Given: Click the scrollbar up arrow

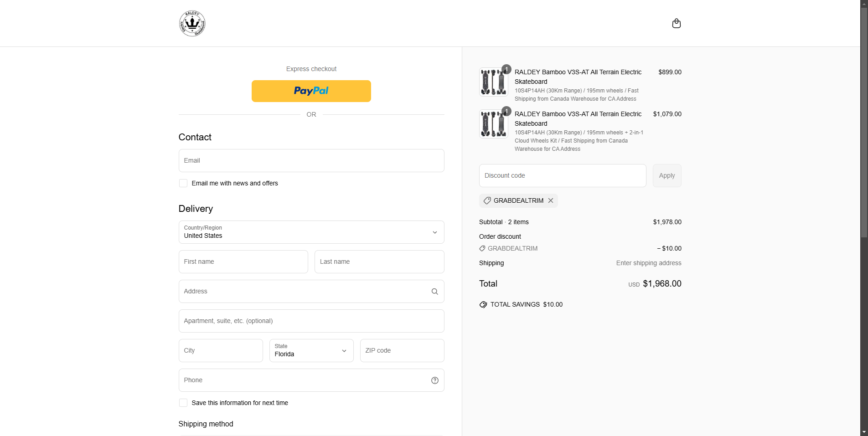Looking at the screenshot, I should 864,4.
